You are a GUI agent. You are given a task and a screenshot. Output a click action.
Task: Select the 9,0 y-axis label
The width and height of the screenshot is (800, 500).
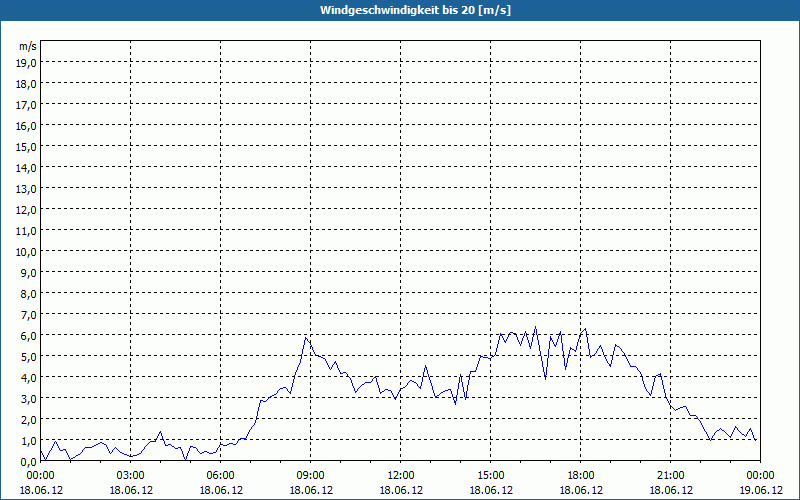29,273
